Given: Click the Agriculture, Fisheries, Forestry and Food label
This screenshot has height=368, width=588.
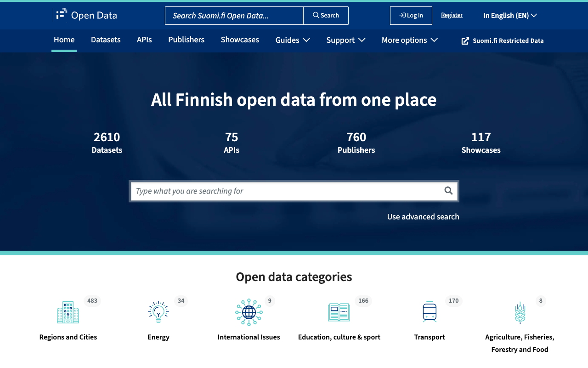Looking at the screenshot, I should (x=520, y=343).
